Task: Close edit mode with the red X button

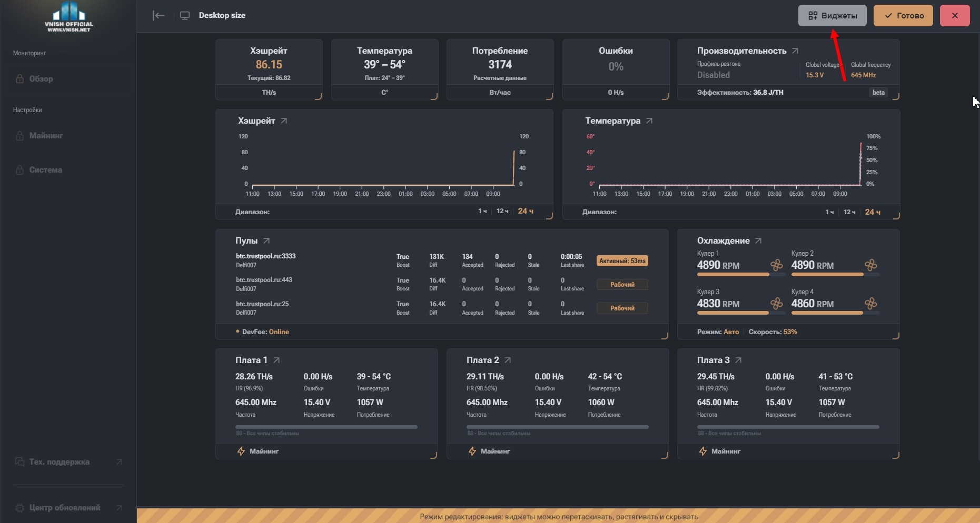Action: (x=955, y=16)
